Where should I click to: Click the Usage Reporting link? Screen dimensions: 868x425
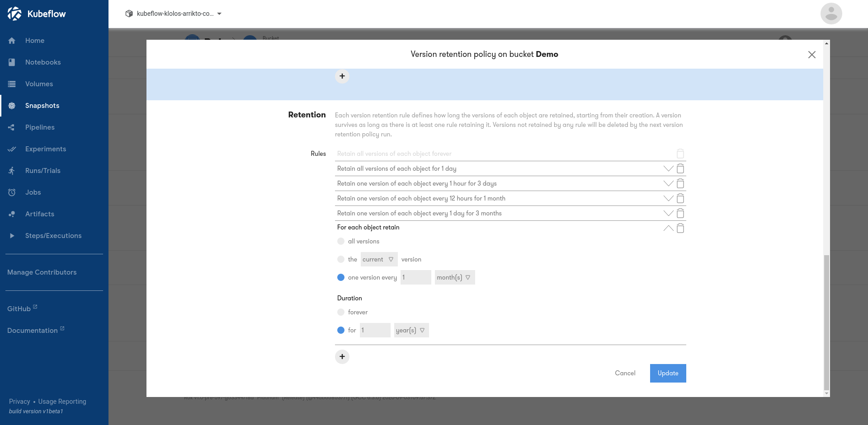pyautogui.click(x=62, y=402)
